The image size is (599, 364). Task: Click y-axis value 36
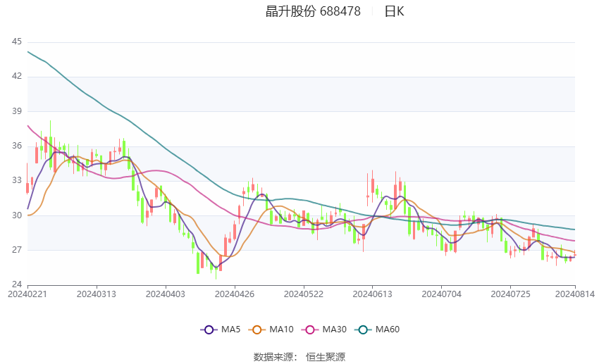[x=17, y=146]
